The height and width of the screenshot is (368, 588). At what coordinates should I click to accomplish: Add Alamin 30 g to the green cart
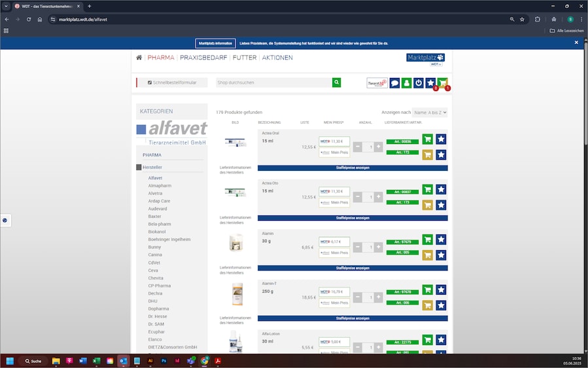(x=428, y=240)
